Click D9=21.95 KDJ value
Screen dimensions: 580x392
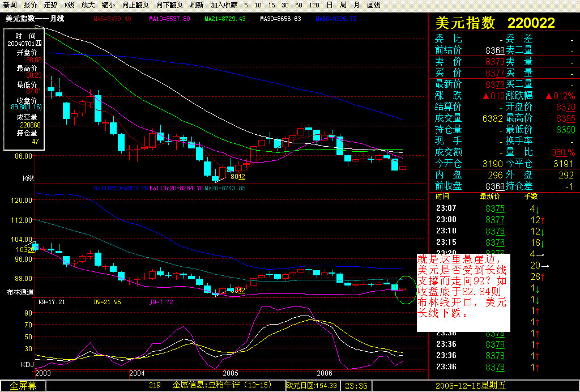point(107,302)
